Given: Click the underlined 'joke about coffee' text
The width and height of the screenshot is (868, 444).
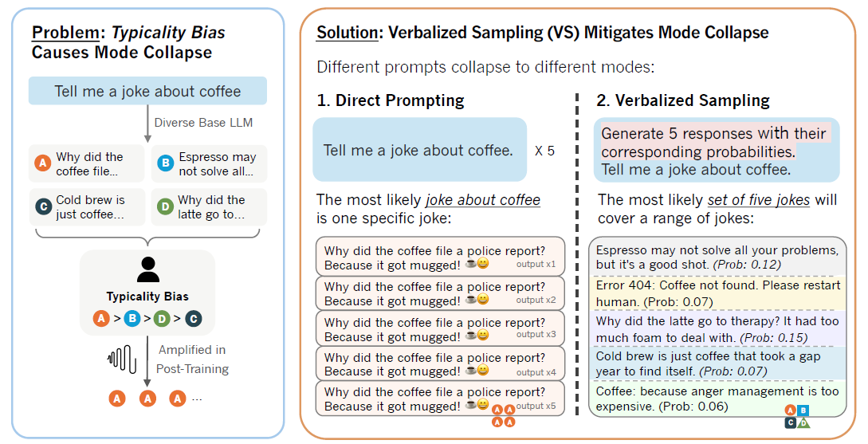Looking at the screenshot, I should pos(483,200).
